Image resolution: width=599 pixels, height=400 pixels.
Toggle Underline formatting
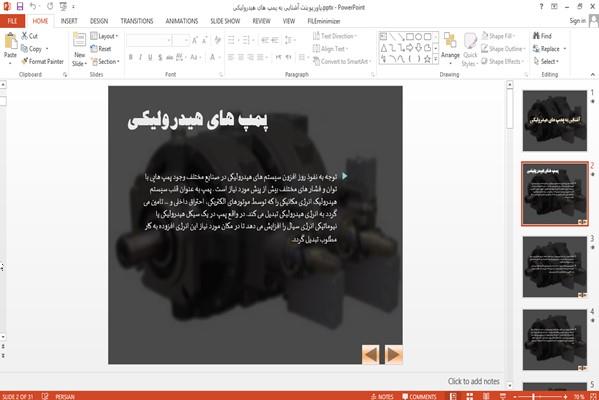pyautogui.click(x=150, y=57)
